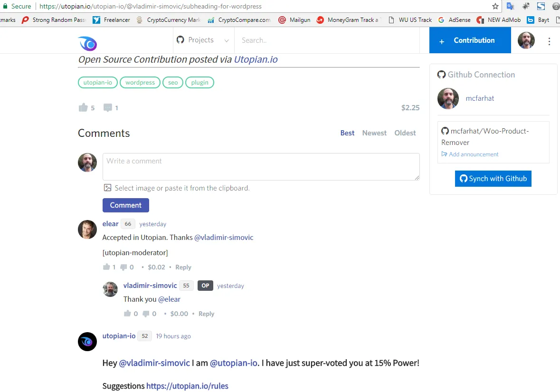Viewport: 560px width, 392px height.
Task: Open the NEW AdMob bookmark
Action: [499, 19]
